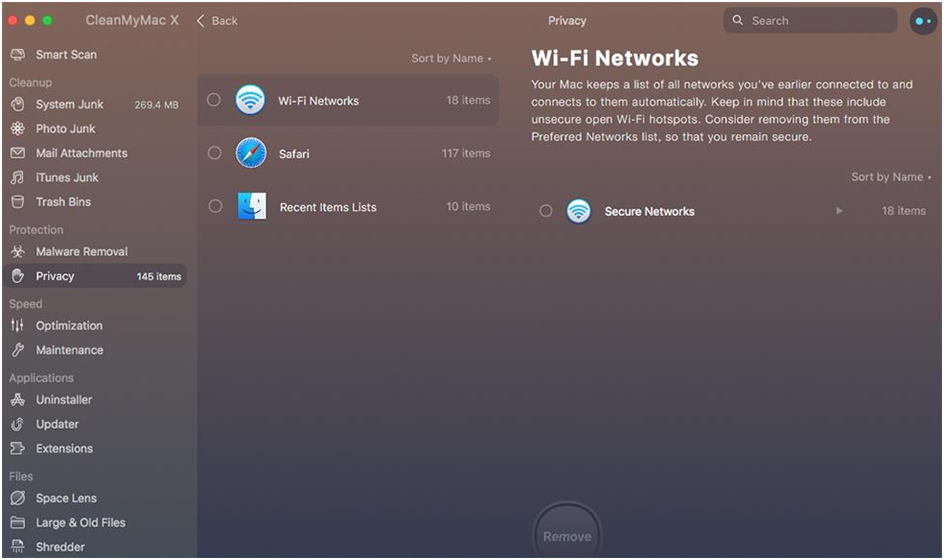The width and height of the screenshot is (944, 560).
Task: Open System Junk module
Action: coord(70,104)
